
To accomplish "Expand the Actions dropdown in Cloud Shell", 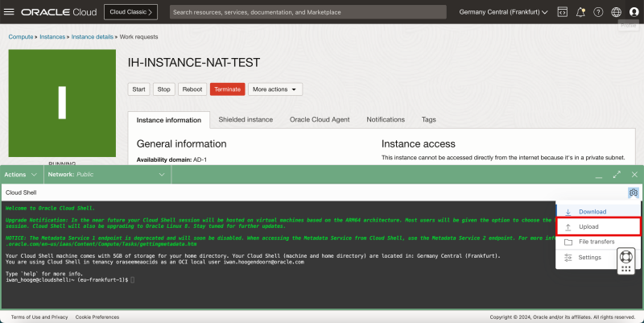I will (x=21, y=175).
